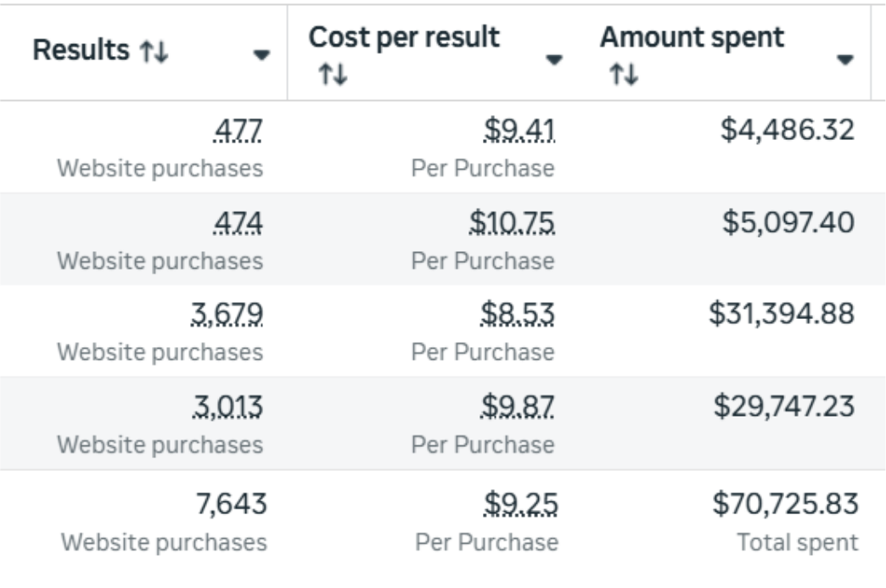Image resolution: width=886 pixels, height=588 pixels.
Task: Select the $31,394.88 amount spent cell
Action: [783, 315]
